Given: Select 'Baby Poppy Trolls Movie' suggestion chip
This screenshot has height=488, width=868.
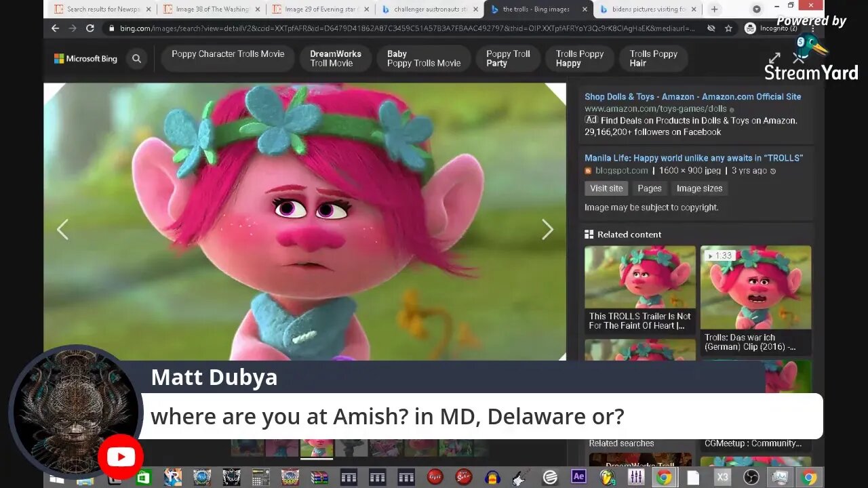Looking at the screenshot, I should pos(424,59).
